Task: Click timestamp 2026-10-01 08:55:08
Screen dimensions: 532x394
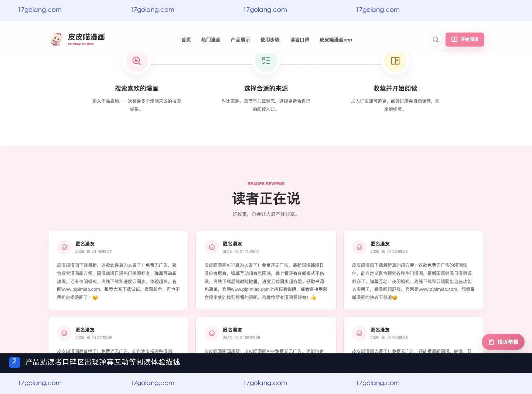Action: (389, 252)
